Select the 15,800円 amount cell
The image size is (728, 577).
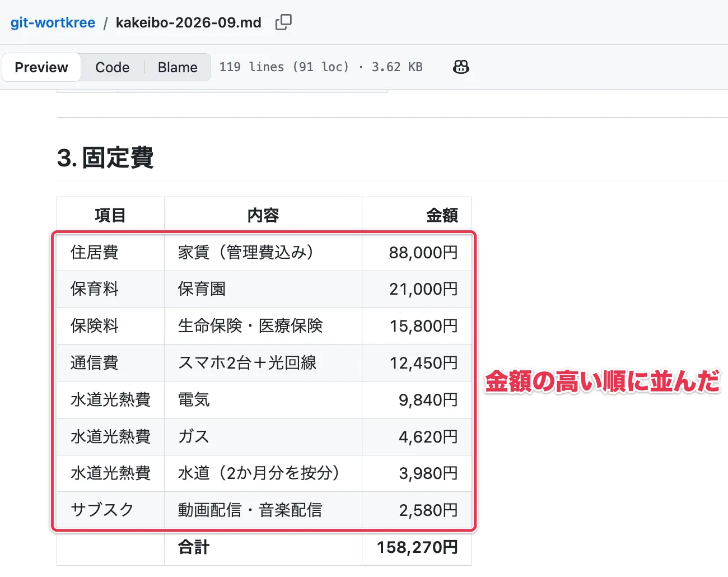pyautogui.click(x=417, y=326)
